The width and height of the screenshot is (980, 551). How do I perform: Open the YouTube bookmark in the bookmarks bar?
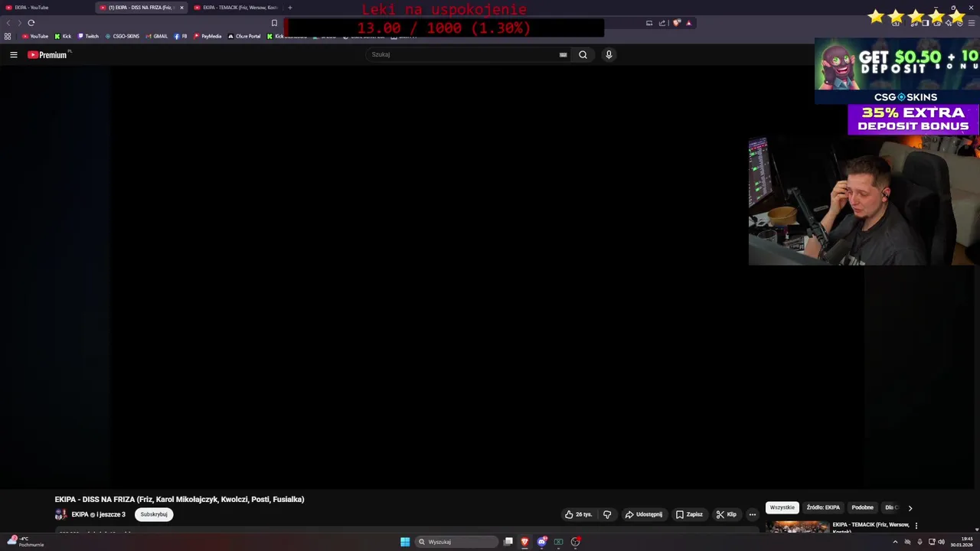(x=35, y=36)
